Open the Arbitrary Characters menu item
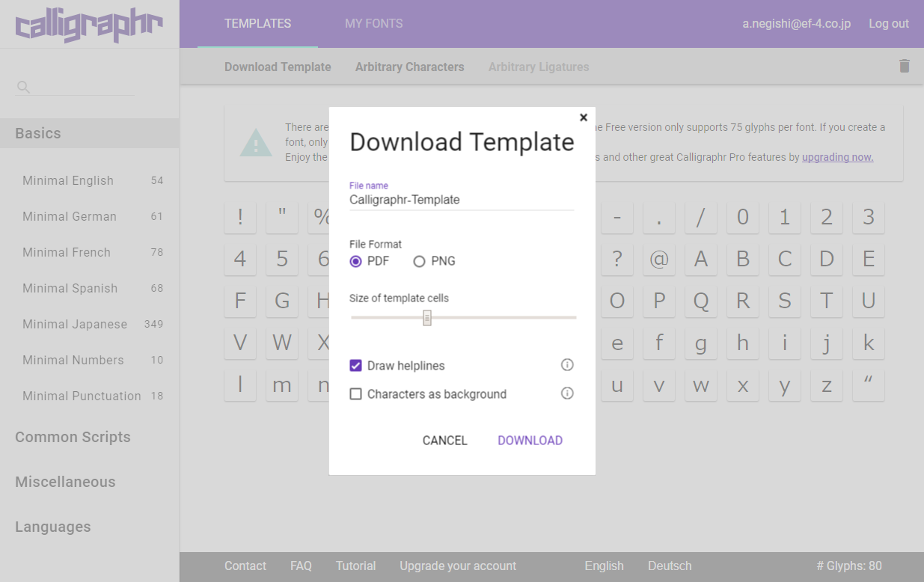This screenshot has width=924, height=582. point(409,67)
